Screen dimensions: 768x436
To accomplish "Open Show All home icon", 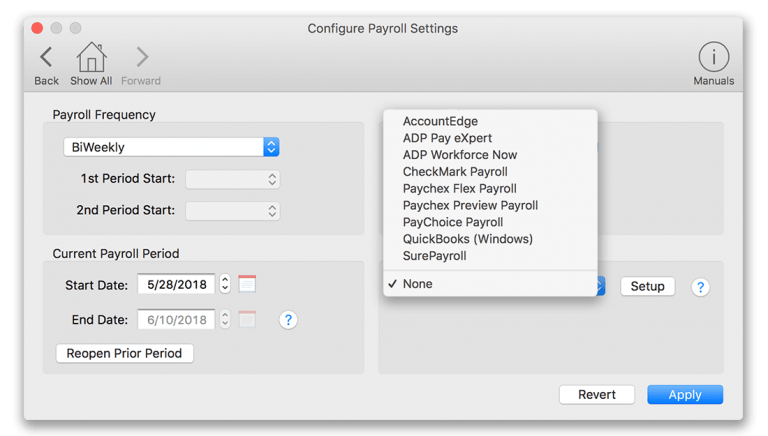I will 91,57.
